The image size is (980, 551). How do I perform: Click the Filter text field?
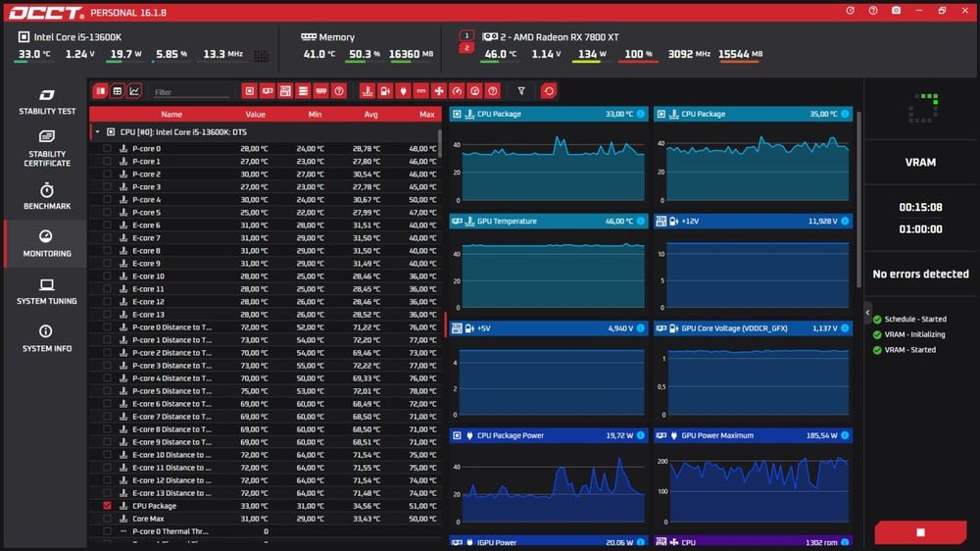tap(191, 92)
